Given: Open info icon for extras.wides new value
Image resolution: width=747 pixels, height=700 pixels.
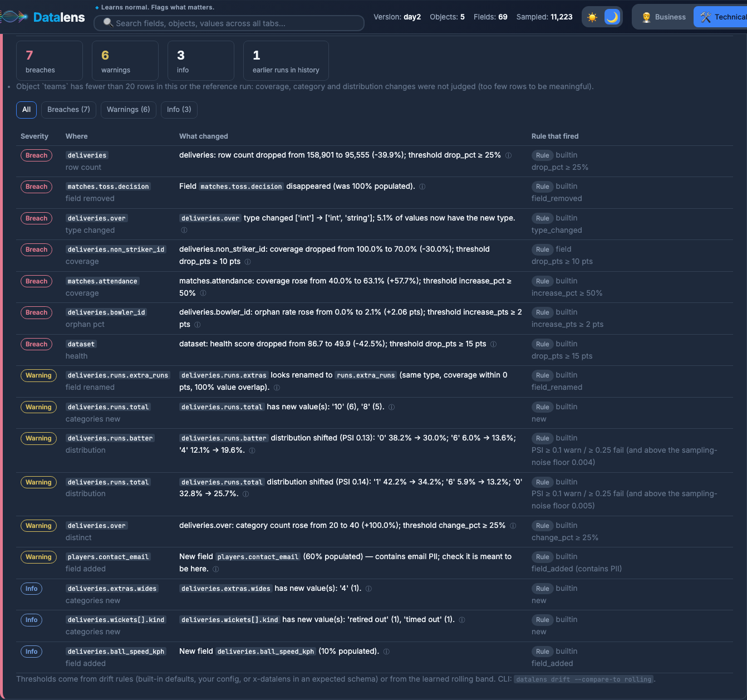Looking at the screenshot, I should click(x=368, y=589).
